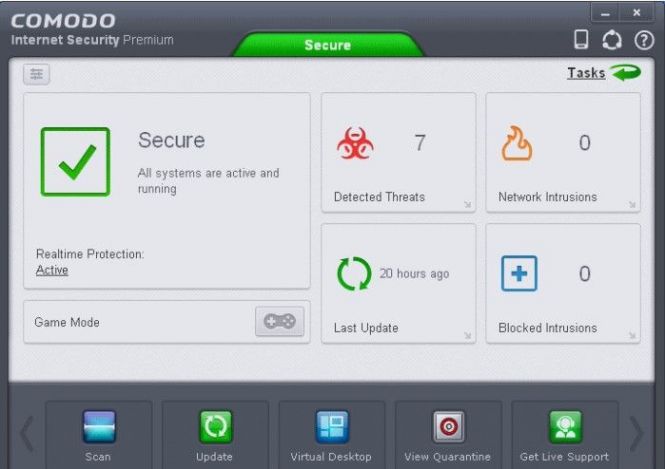Minimize the Comodo window
The width and height of the screenshot is (665, 469).
click(605, 14)
